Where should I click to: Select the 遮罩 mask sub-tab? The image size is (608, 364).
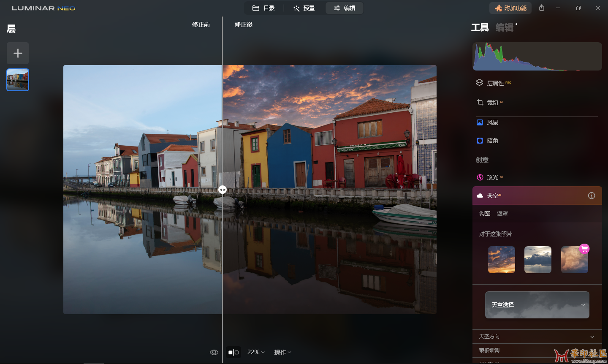[502, 213]
